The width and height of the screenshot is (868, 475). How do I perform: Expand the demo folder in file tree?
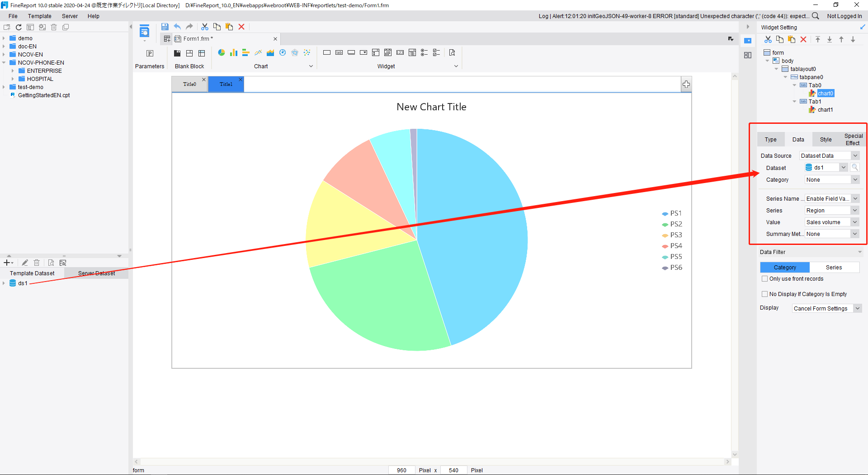point(4,38)
